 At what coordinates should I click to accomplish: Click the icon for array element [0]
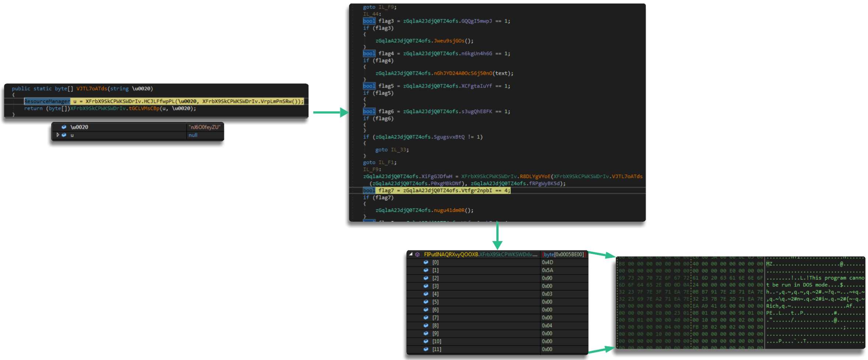(x=426, y=262)
